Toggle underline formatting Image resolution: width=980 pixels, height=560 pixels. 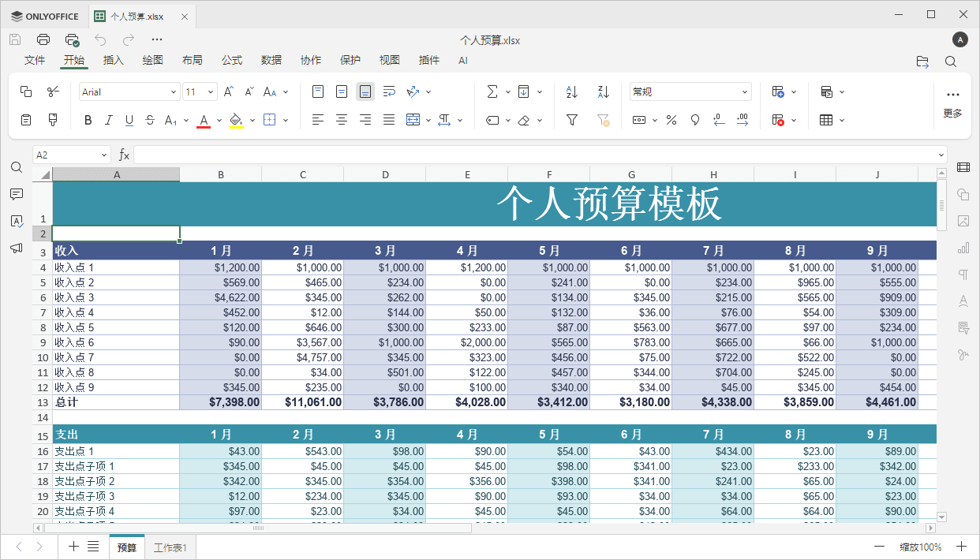tap(129, 120)
